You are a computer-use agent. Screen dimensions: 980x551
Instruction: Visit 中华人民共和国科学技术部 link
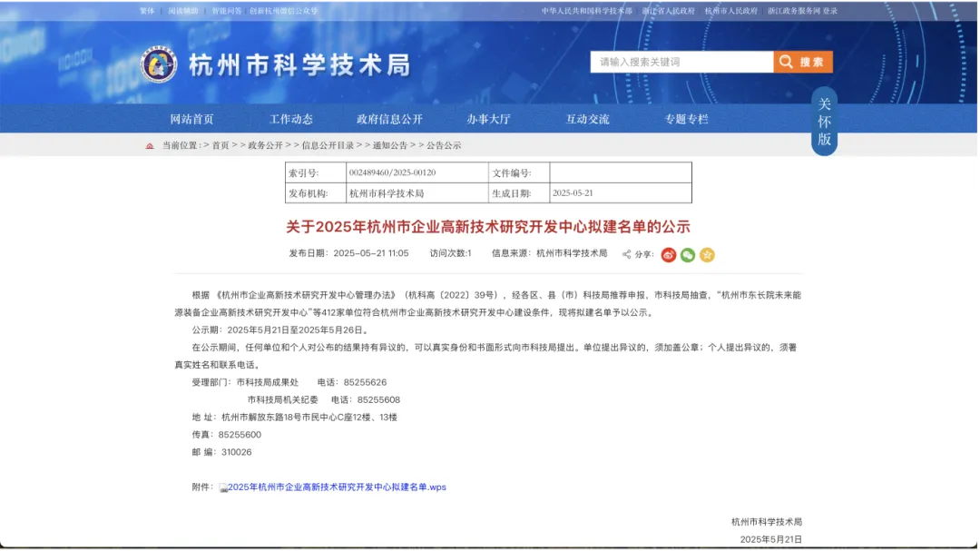[587, 11]
